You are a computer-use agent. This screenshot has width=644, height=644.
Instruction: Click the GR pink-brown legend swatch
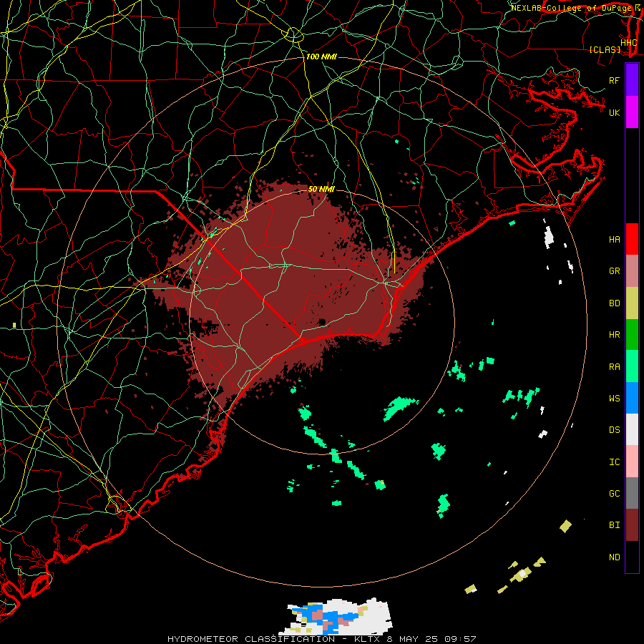[x=632, y=271]
